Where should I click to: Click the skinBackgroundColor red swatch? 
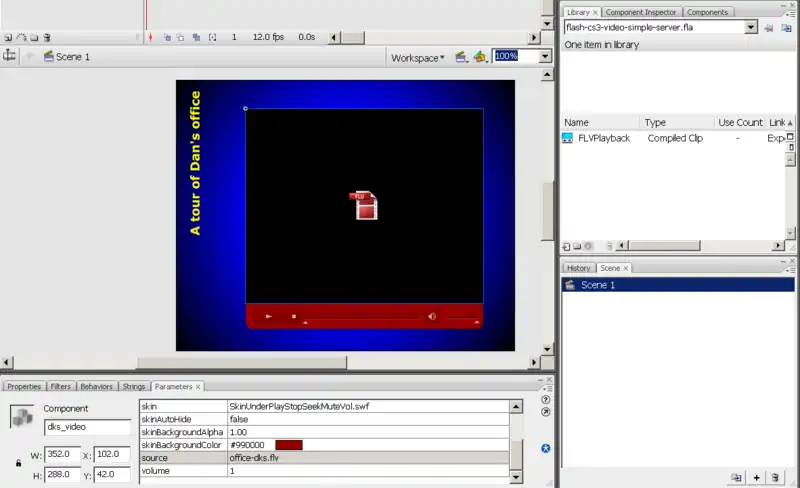tap(288, 445)
